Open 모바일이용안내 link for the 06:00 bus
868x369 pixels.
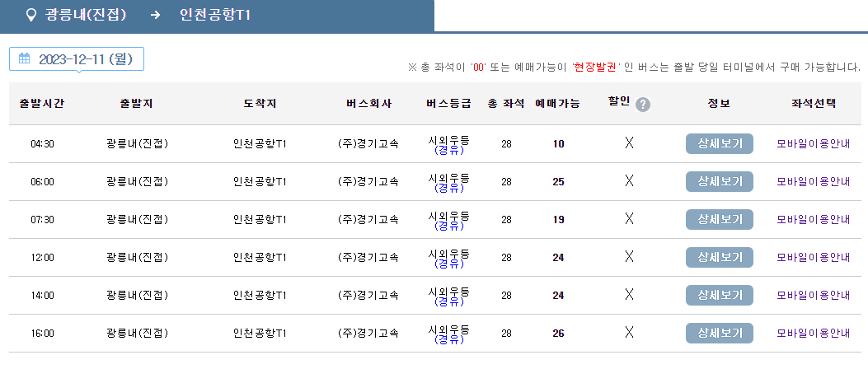point(814,181)
